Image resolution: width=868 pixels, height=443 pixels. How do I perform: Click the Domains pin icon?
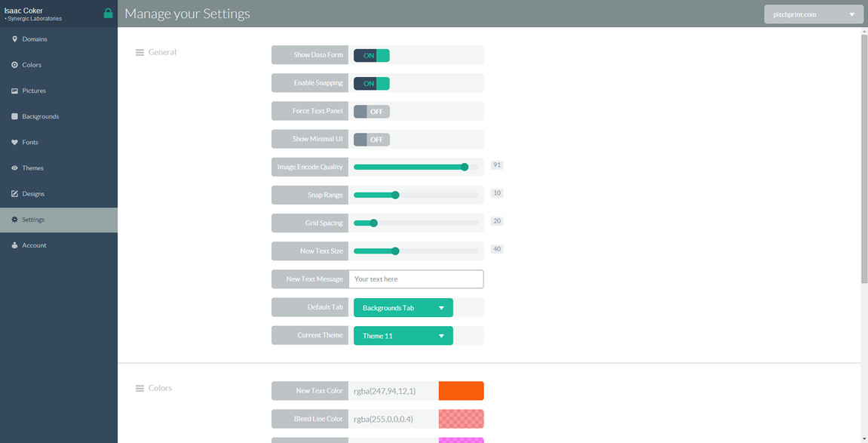coord(15,39)
